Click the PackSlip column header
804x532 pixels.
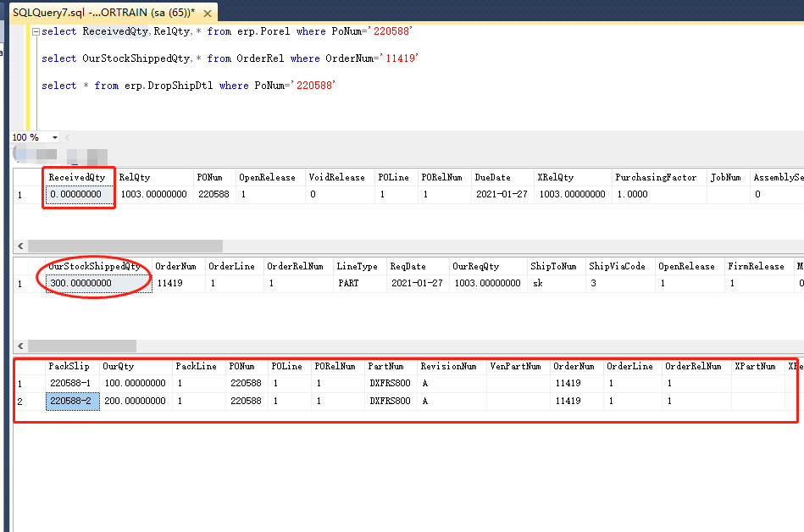(69, 367)
